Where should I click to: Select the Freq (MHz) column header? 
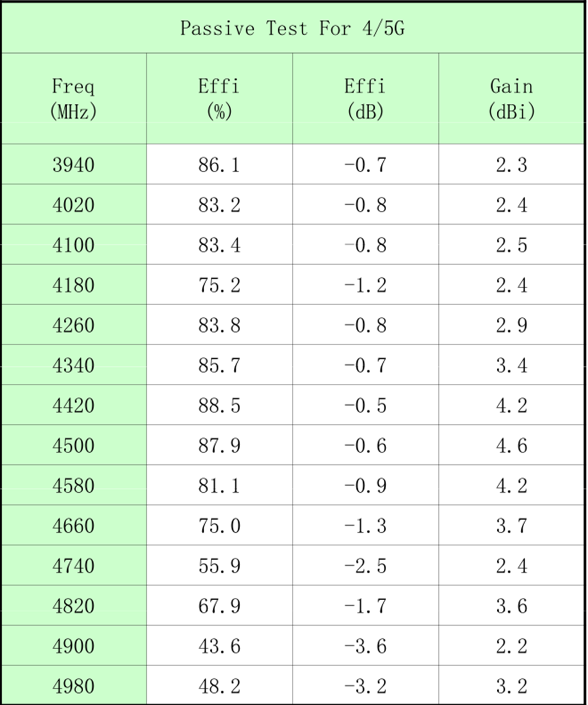(x=74, y=99)
